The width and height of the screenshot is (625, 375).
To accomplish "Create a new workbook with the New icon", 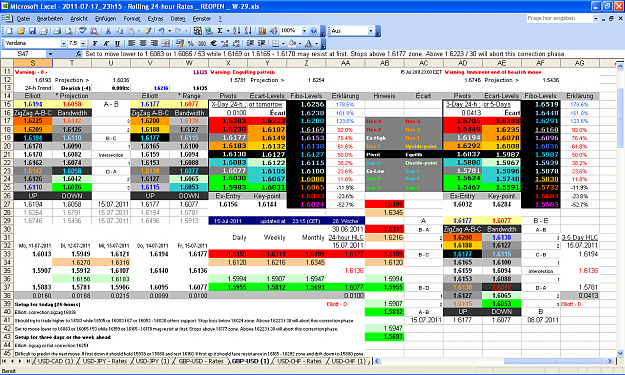I will coord(9,31).
